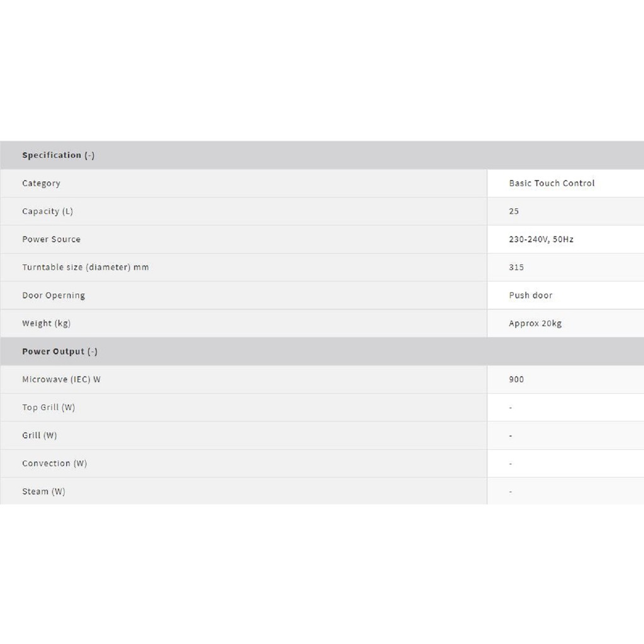
Task: Click the Power Source row label
Action: [x=51, y=240]
